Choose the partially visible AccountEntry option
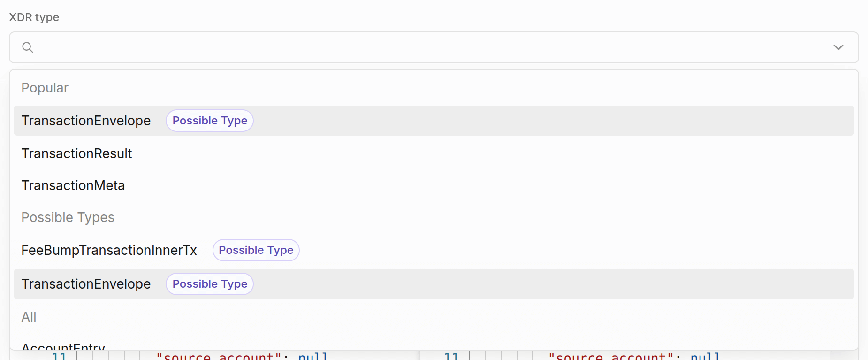 63,346
